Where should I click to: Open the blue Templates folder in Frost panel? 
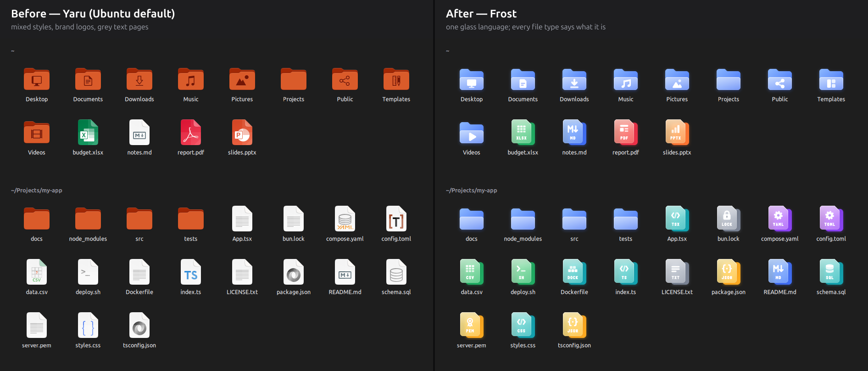831,79
